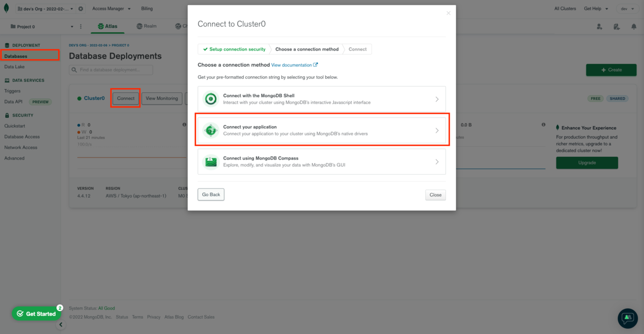The width and height of the screenshot is (644, 334).
Task: Click the Go Back button
Action: 211,194
